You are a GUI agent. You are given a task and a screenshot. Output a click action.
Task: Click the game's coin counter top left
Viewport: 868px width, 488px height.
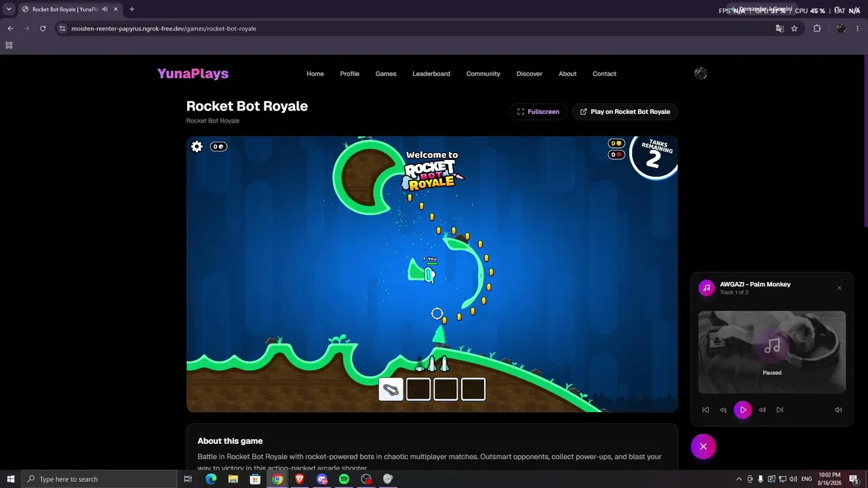click(x=218, y=146)
